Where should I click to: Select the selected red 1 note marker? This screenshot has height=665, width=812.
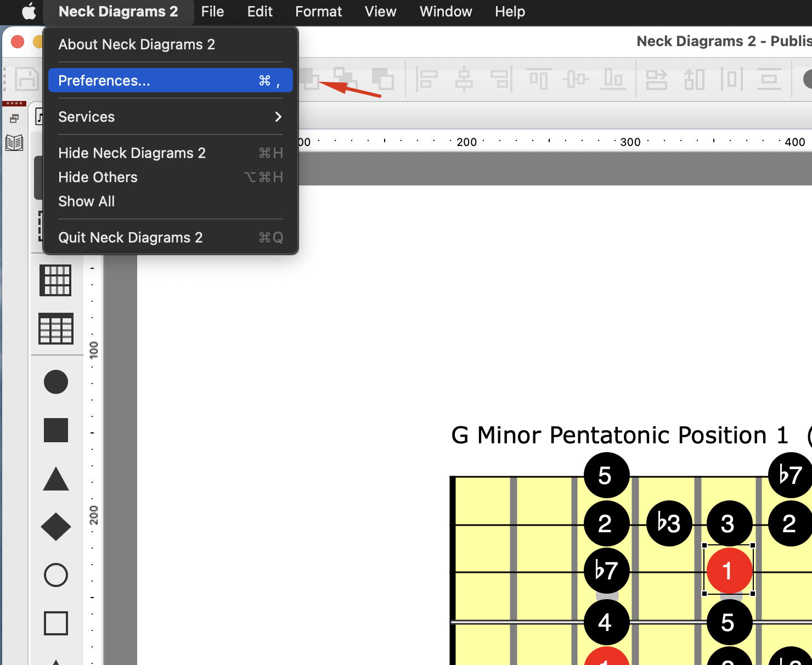[729, 570]
